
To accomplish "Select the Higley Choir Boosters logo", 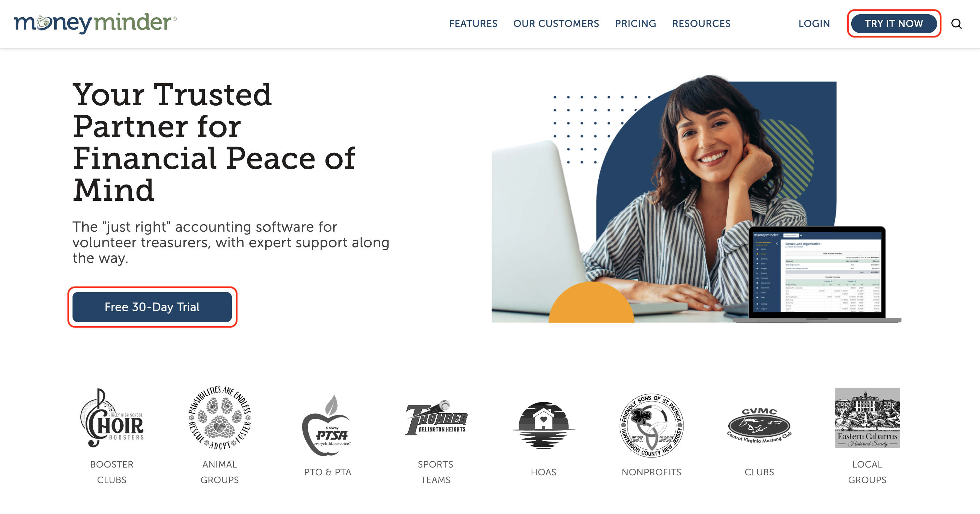I will [112, 417].
